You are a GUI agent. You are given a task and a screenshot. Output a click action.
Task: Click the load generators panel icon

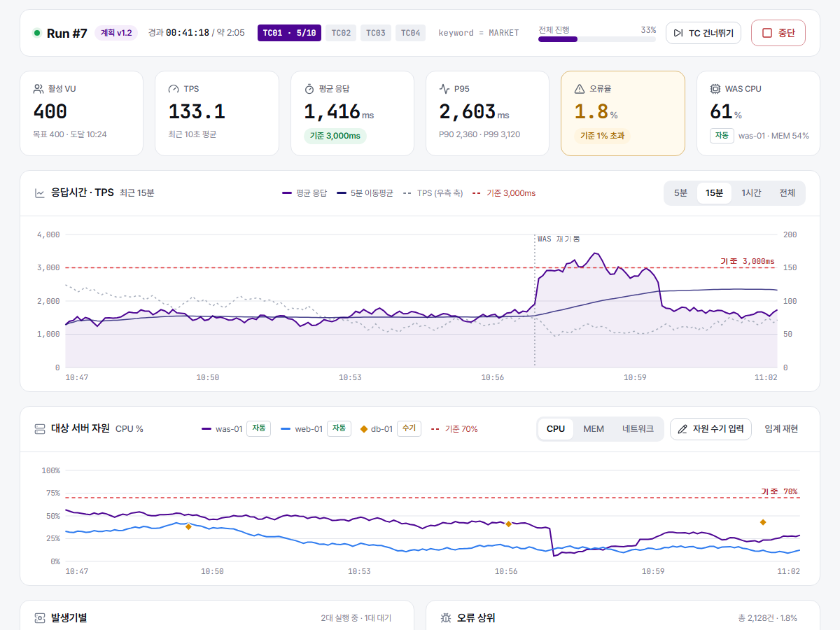click(x=40, y=618)
